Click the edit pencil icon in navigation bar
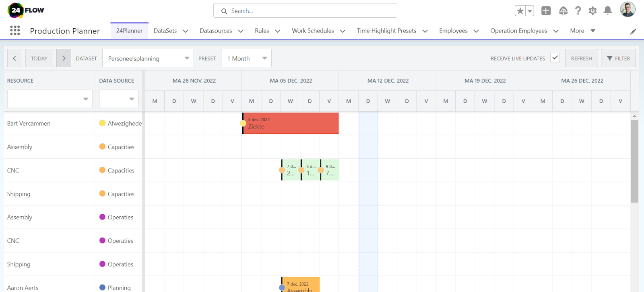The width and height of the screenshot is (644, 292). point(633,31)
